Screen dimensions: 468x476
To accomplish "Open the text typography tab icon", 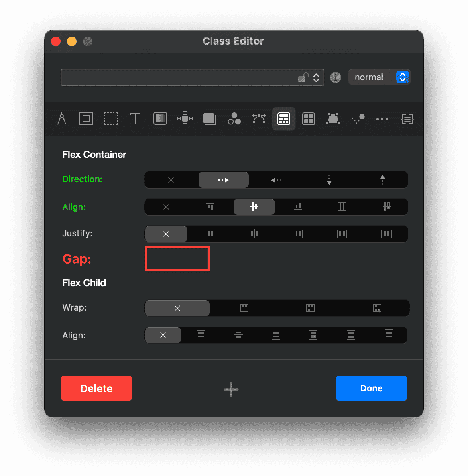I will click(135, 119).
